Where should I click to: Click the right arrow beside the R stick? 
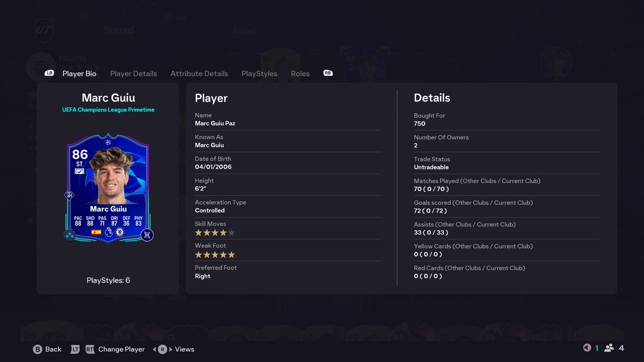click(170, 349)
